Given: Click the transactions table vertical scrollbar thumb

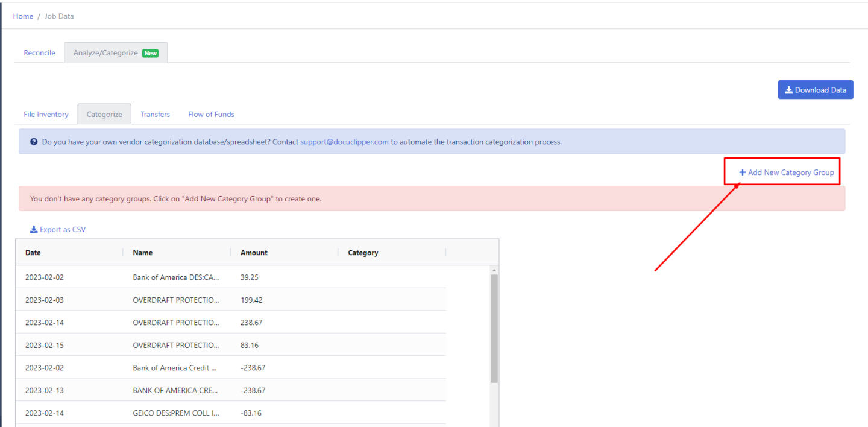Looking at the screenshot, I should (494, 329).
